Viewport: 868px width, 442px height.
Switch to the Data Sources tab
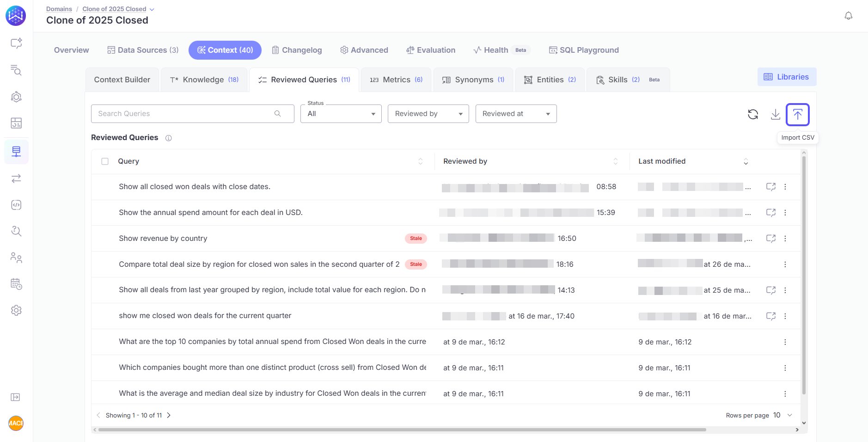tap(143, 50)
